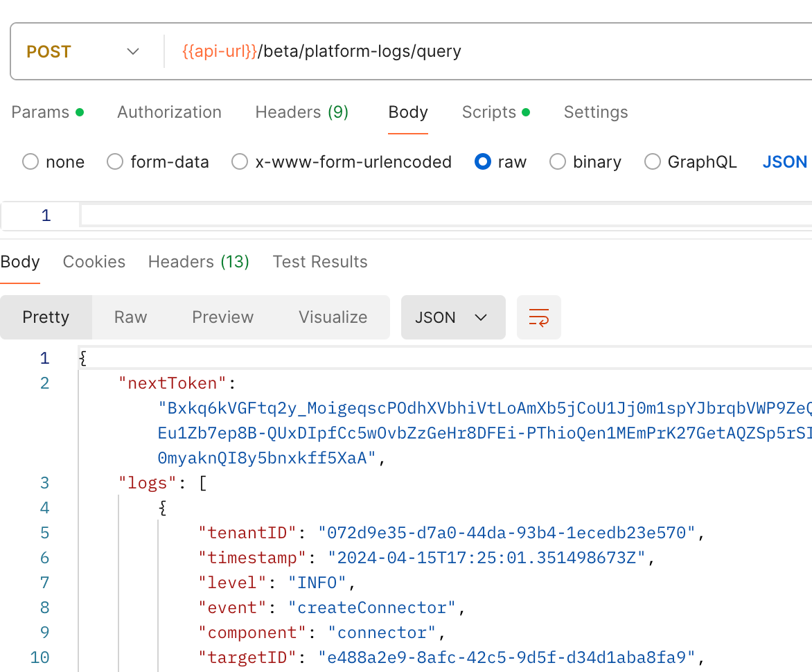Viewport: 812px width, 672px height.
Task: Choose form-data body option
Action: (115, 162)
